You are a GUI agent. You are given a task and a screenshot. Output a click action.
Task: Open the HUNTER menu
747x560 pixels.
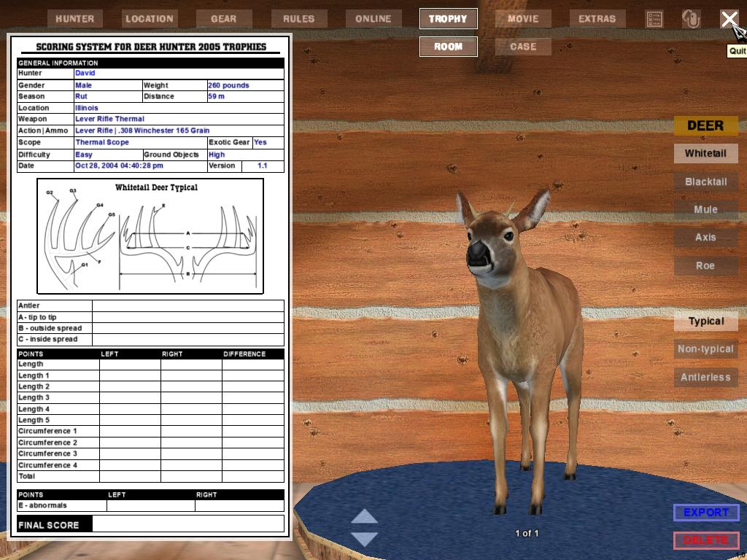click(x=75, y=19)
